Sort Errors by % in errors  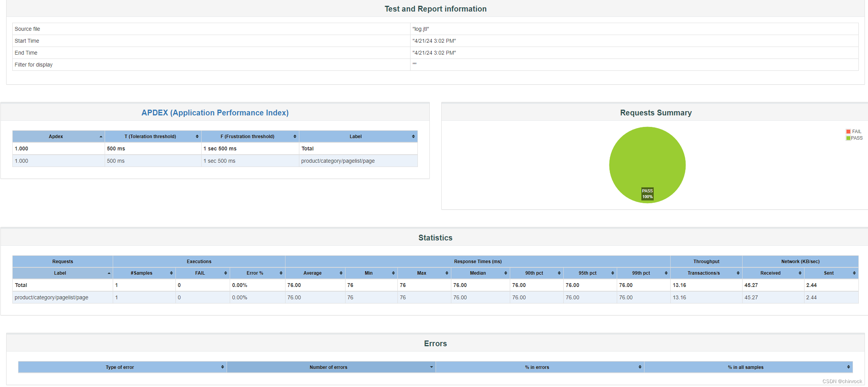(540, 367)
